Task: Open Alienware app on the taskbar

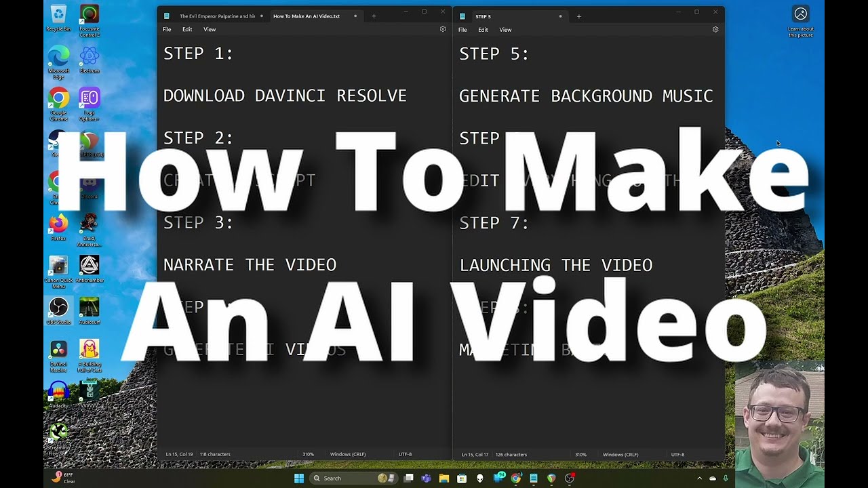Action: coord(480,478)
